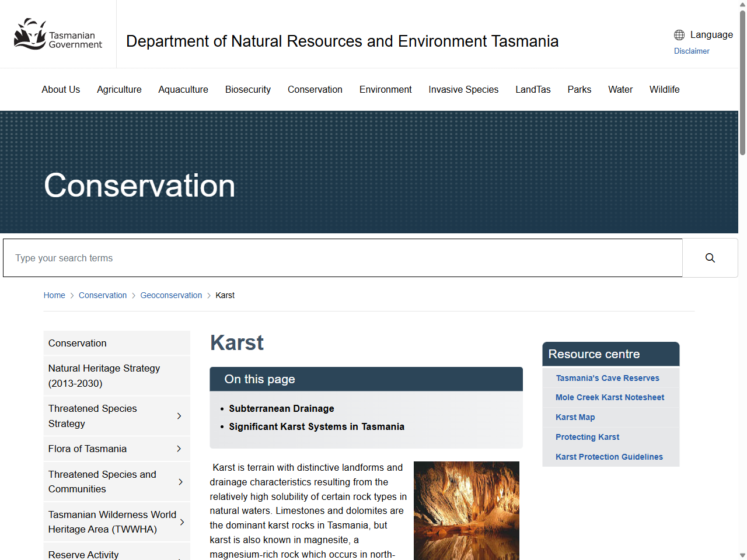Open the Agriculture menu
Screen dimensions: 747x560
119,89
